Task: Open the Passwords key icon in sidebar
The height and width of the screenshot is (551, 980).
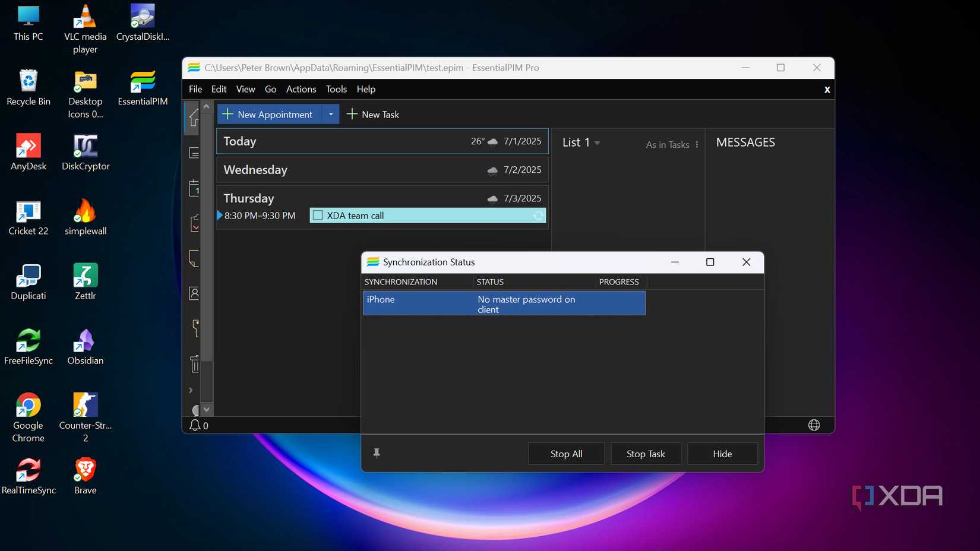Action: (195, 328)
